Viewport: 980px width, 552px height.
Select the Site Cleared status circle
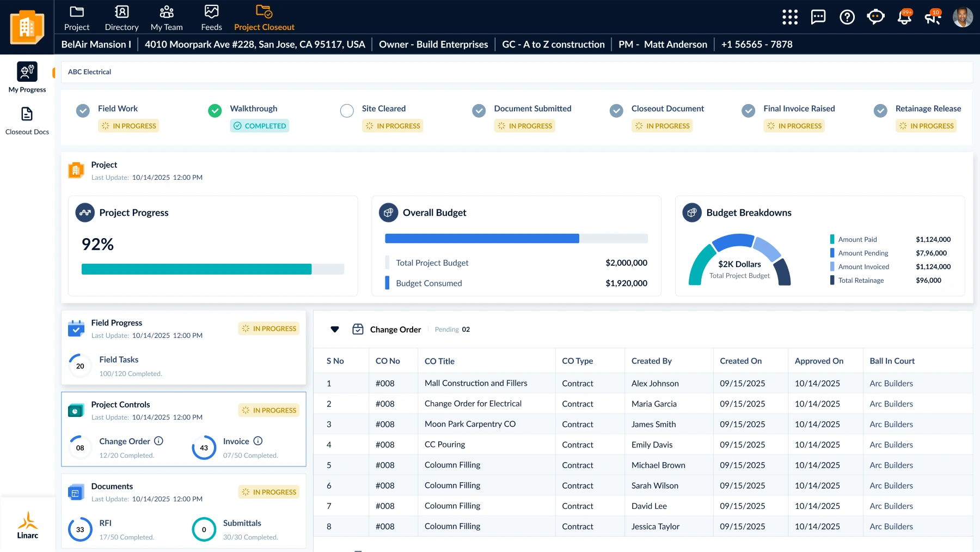coord(347,111)
